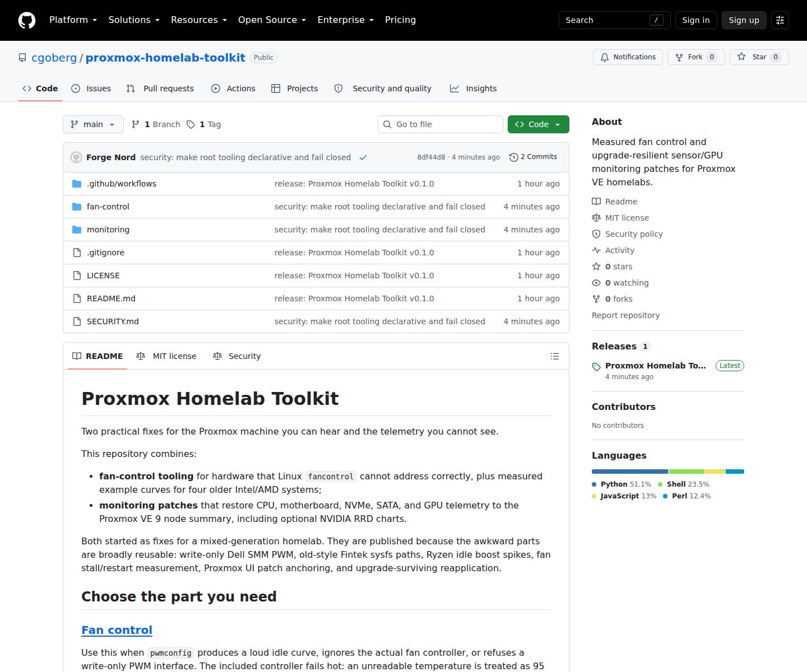Select the MIT license tab in viewer
The height and width of the screenshot is (672, 807).
[x=166, y=356]
